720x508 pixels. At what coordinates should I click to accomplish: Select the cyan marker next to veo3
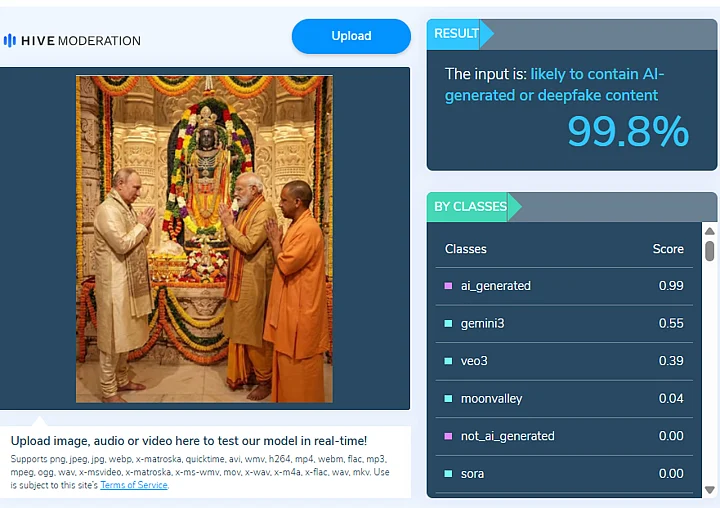(448, 361)
